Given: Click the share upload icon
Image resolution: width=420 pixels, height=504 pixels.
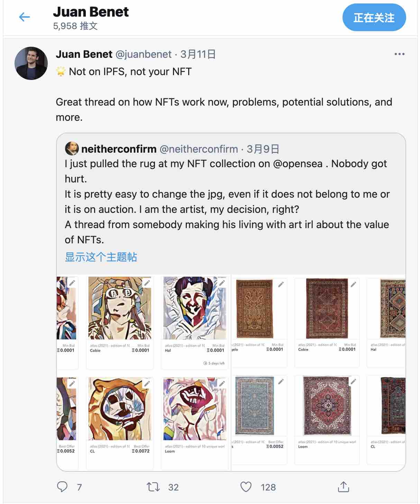Looking at the screenshot, I should tap(343, 487).
